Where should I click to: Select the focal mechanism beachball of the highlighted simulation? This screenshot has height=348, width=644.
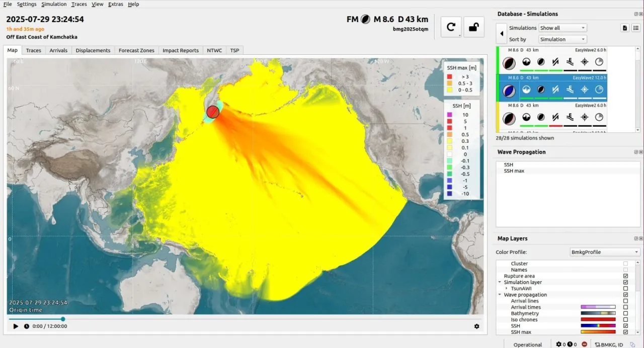coord(509,90)
